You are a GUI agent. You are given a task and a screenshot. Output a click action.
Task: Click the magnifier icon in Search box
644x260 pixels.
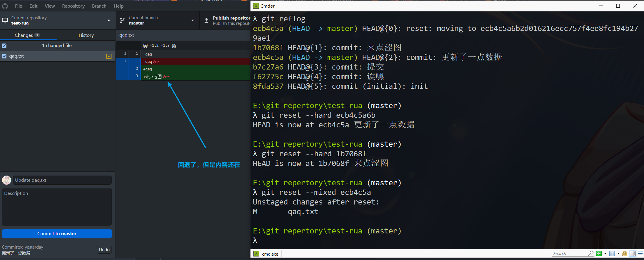591,253
